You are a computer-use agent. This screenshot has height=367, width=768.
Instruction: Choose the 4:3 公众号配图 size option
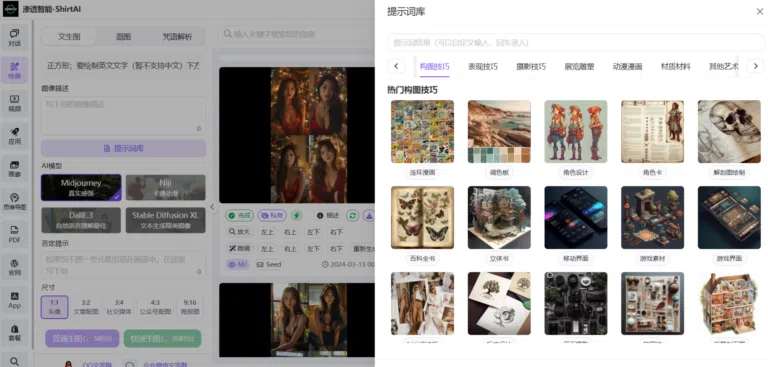click(x=155, y=307)
